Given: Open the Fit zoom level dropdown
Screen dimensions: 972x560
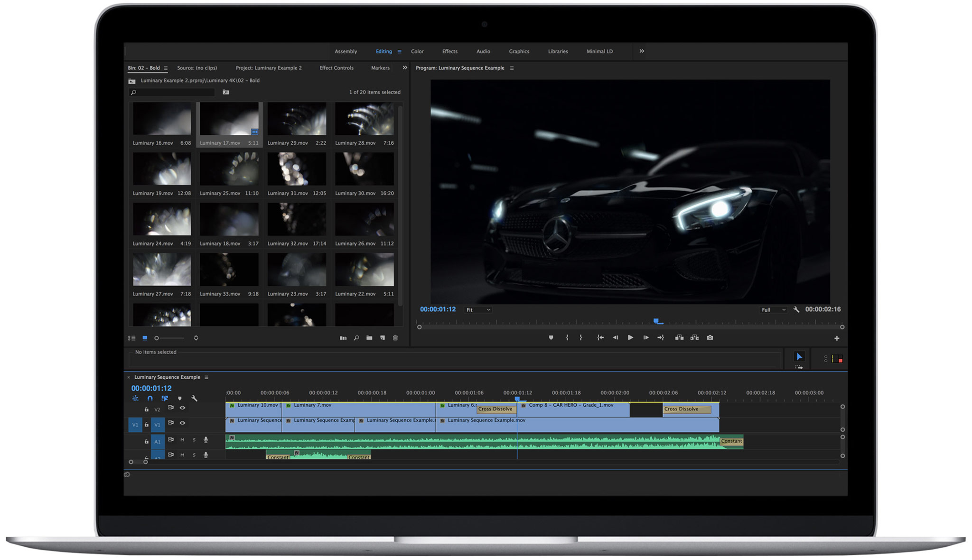Looking at the screenshot, I should (x=478, y=310).
